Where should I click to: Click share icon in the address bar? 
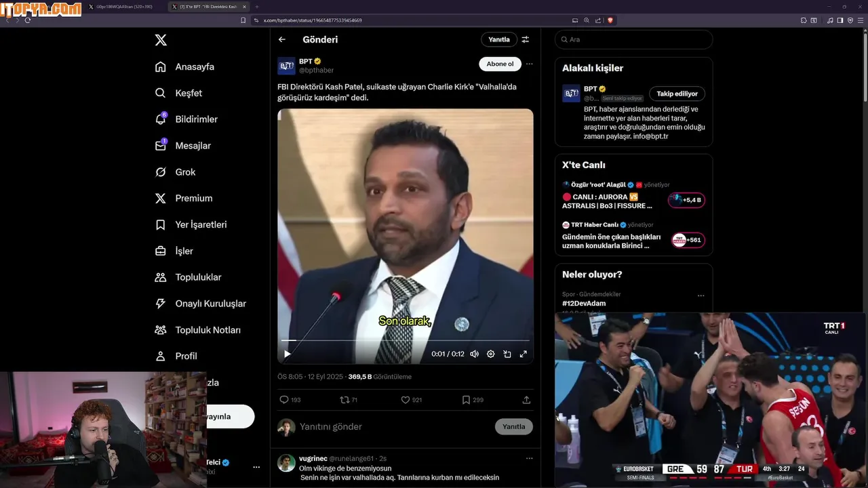coord(598,20)
